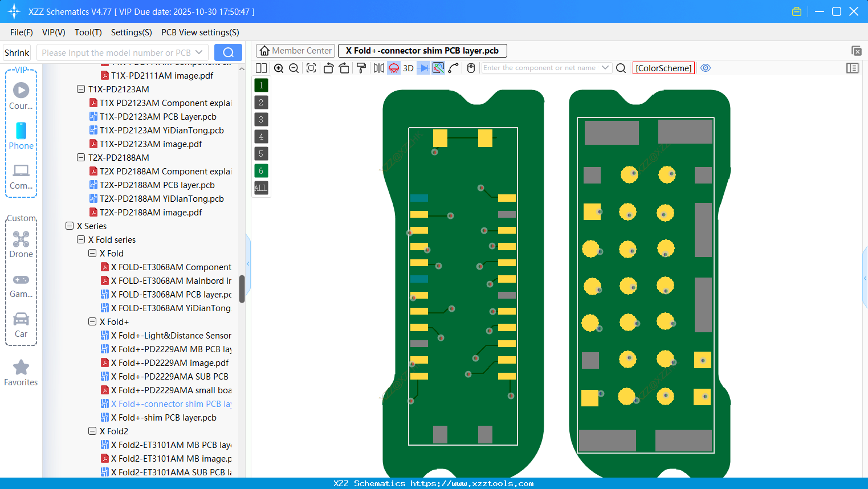
Task: Open the paint bucket color fill tool
Action: point(361,68)
